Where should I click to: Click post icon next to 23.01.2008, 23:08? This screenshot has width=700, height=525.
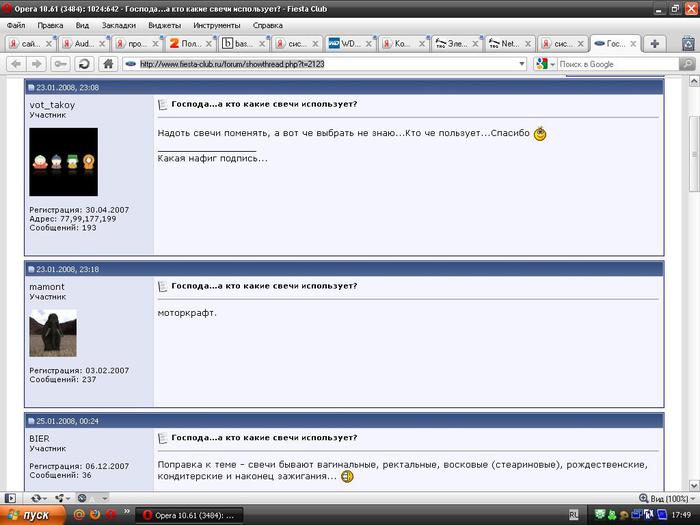click(x=31, y=88)
